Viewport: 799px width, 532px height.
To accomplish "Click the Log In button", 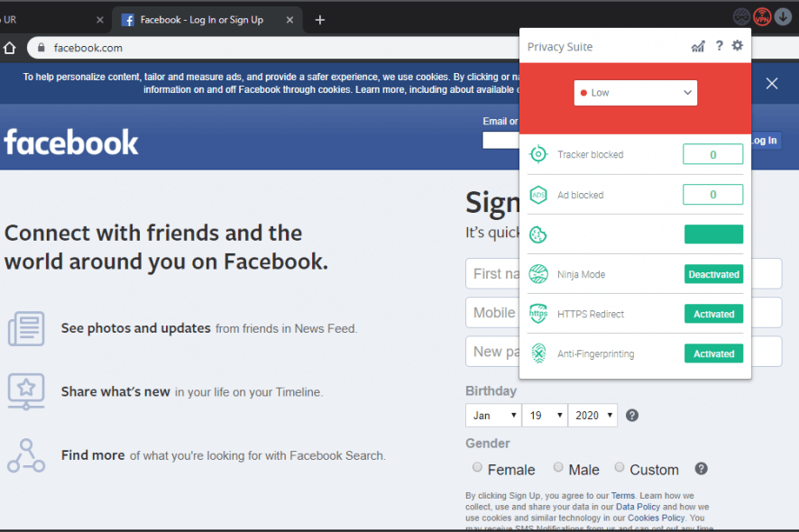I will (x=766, y=140).
